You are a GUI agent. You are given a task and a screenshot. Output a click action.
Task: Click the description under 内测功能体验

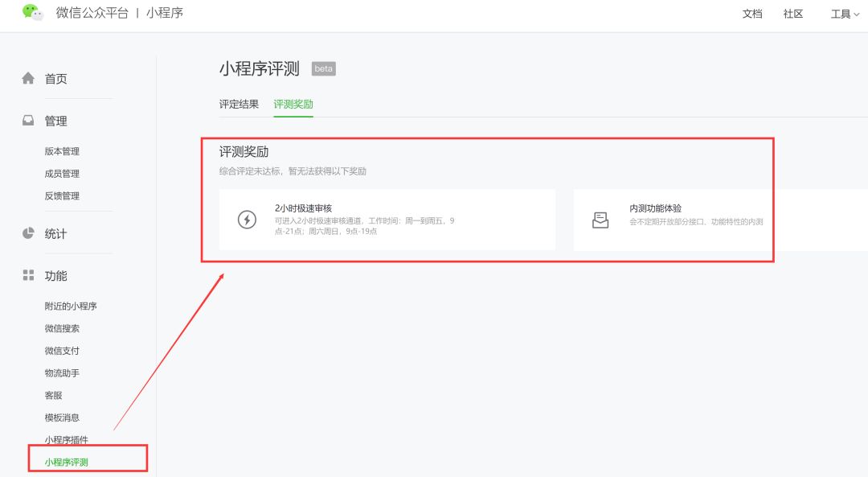tap(696, 221)
